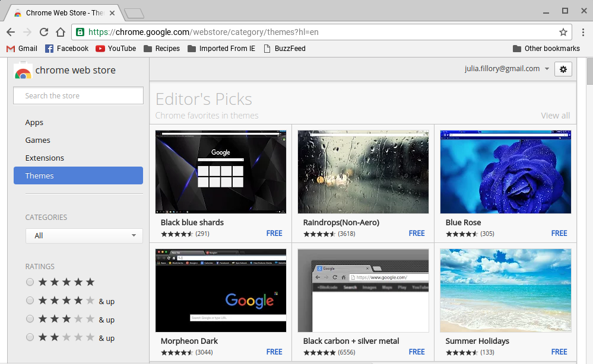The height and width of the screenshot is (364, 593).
Task: Open the Categories dropdown showing All
Action: [x=84, y=235]
